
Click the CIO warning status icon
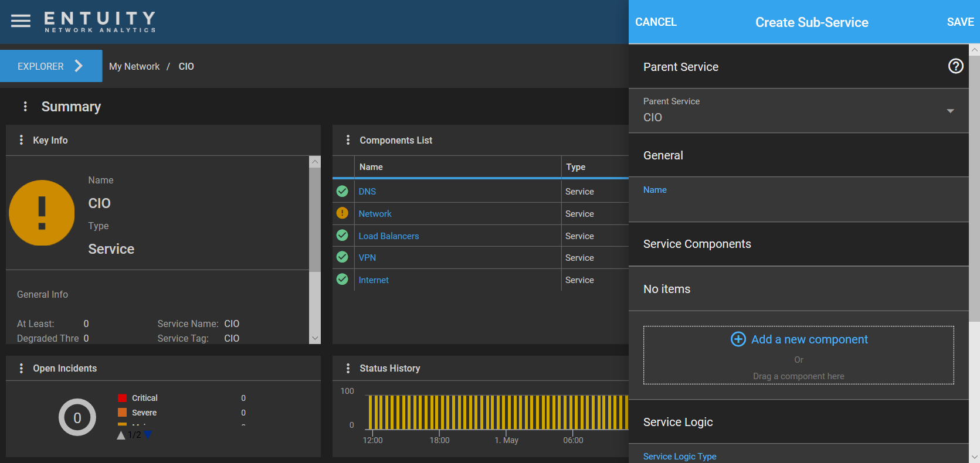(42, 213)
